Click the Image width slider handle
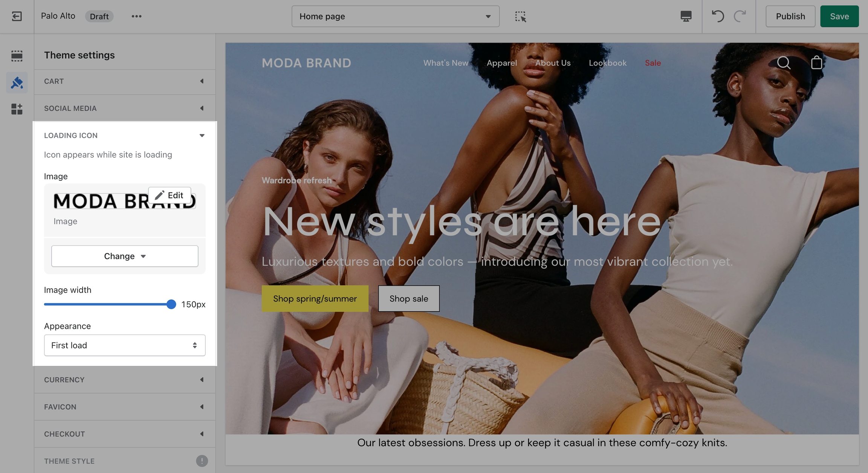This screenshot has width=868, height=473. coord(171,304)
